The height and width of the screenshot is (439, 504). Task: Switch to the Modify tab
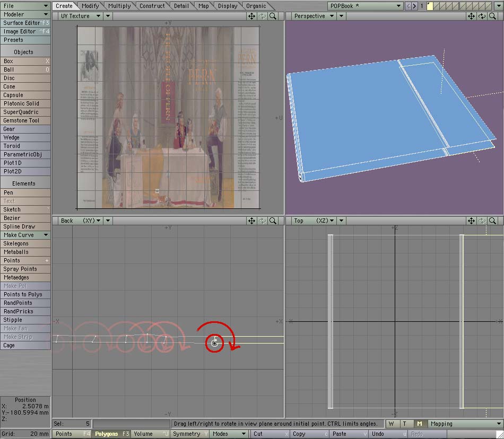click(x=90, y=6)
